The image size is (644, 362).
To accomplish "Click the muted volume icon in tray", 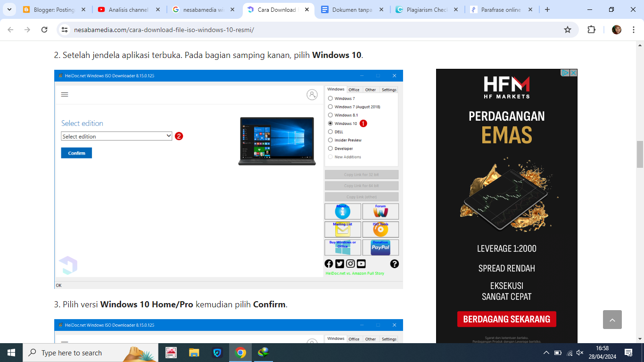I will [x=580, y=353].
